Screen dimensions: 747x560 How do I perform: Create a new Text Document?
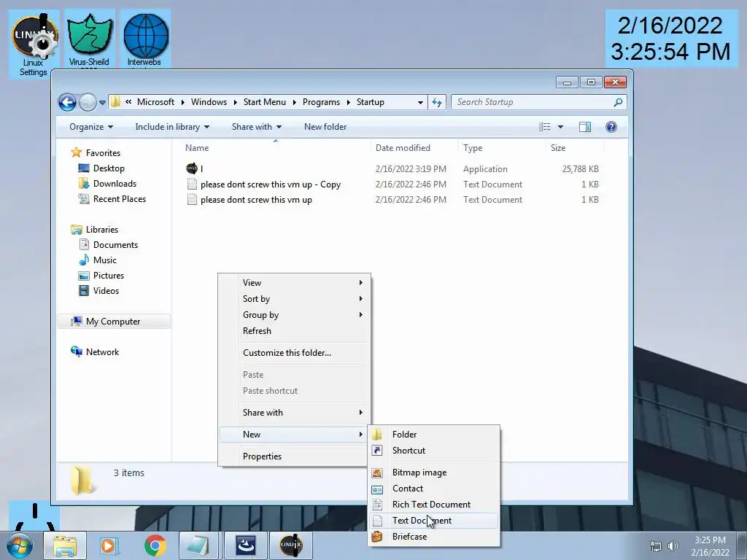pos(434,521)
